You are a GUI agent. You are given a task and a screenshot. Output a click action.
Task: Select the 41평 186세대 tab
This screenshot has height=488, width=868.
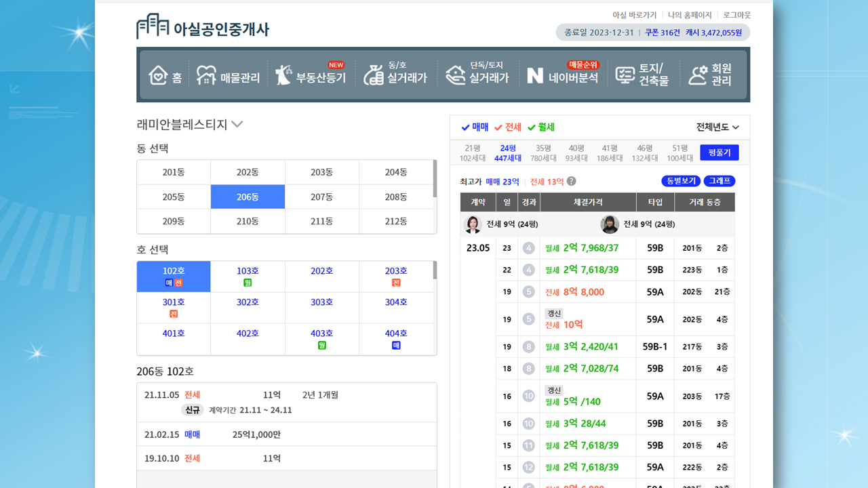pyautogui.click(x=610, y=152)
